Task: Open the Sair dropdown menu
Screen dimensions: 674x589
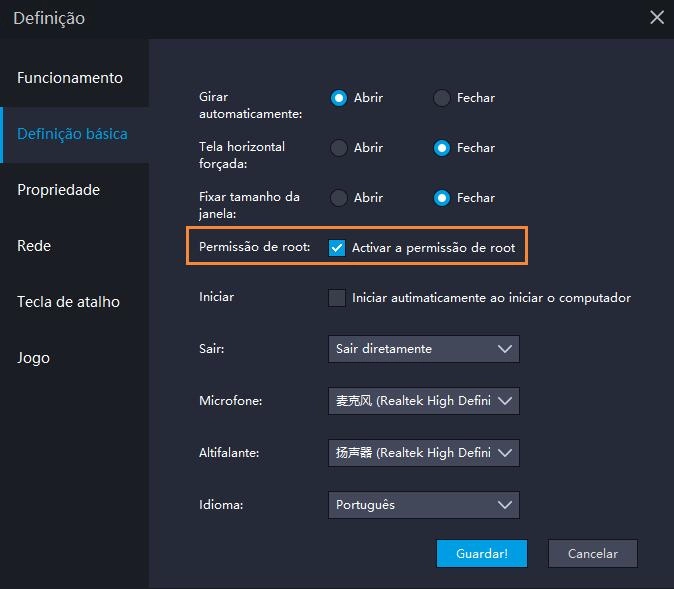Action: tap(423, 349)
